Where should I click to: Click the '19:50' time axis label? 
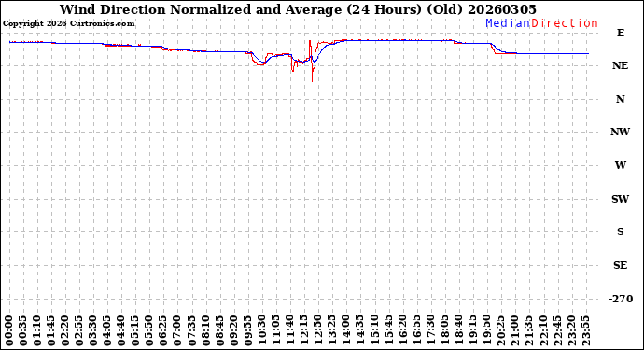[x=486, y=331]
